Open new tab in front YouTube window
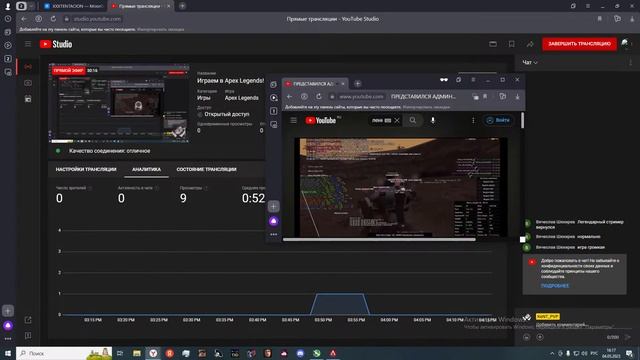640x360 pixels. 357,84
